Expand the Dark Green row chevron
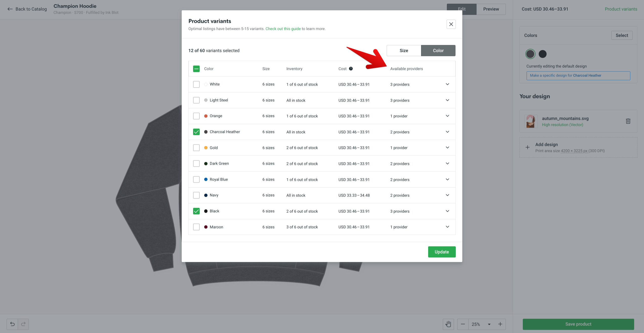644x333 pixels. point(447,163)
